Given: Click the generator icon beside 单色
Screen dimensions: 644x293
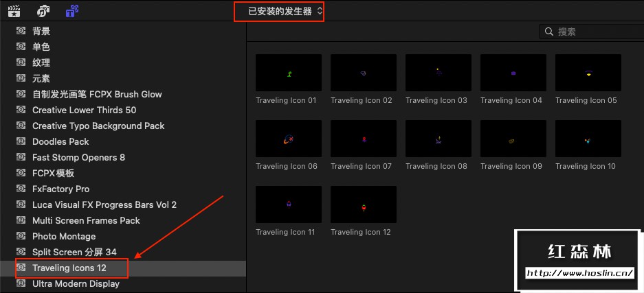Looking at the screenshot, I should tap(21, 46).
